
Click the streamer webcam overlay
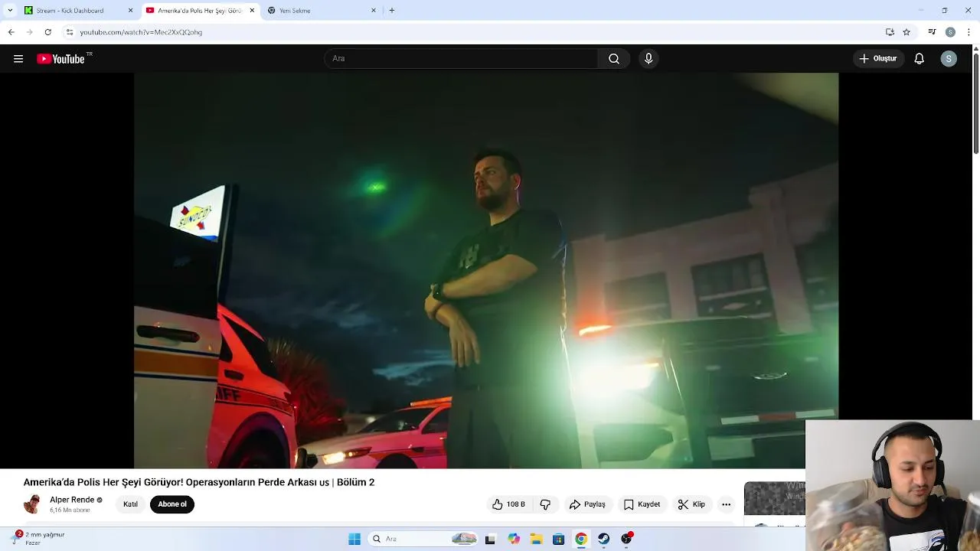pos(893,485)
